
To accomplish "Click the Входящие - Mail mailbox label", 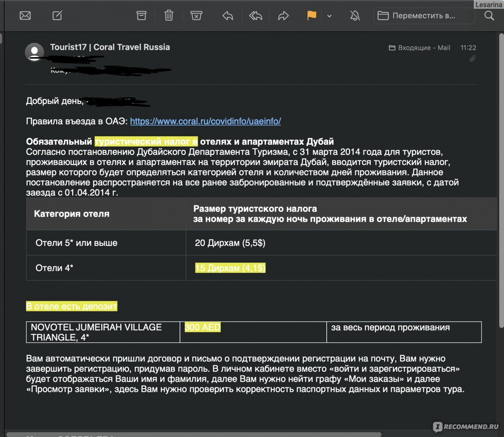I will tap(420, 48).
